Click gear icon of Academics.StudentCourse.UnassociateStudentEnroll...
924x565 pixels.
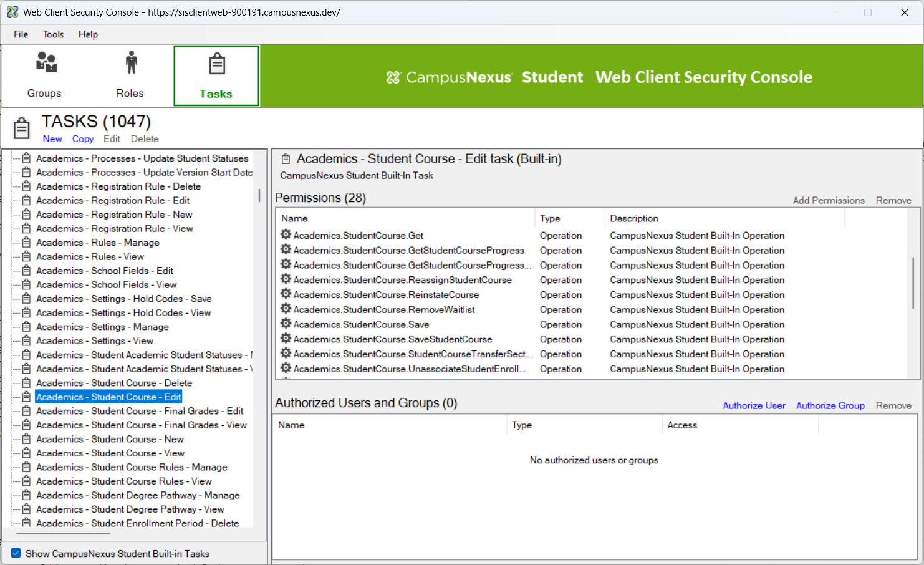coord(286,368)
